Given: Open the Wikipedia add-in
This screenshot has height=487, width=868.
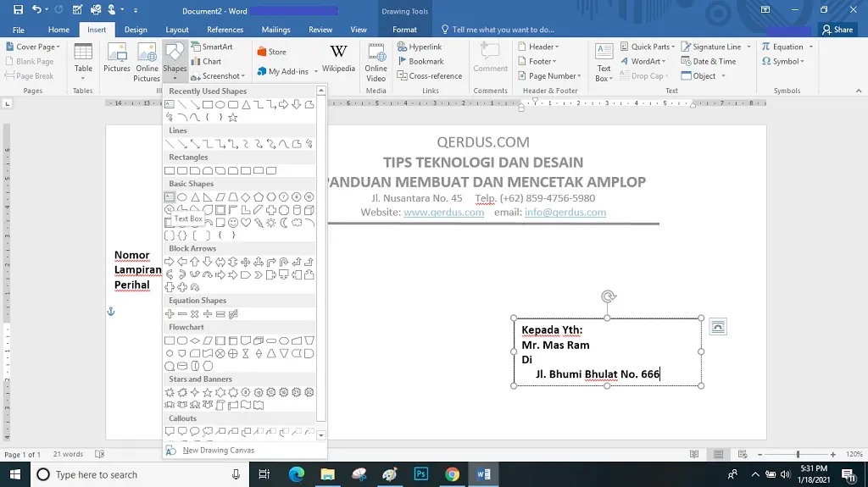Looking at the screenshot, I should click(338, 59).
